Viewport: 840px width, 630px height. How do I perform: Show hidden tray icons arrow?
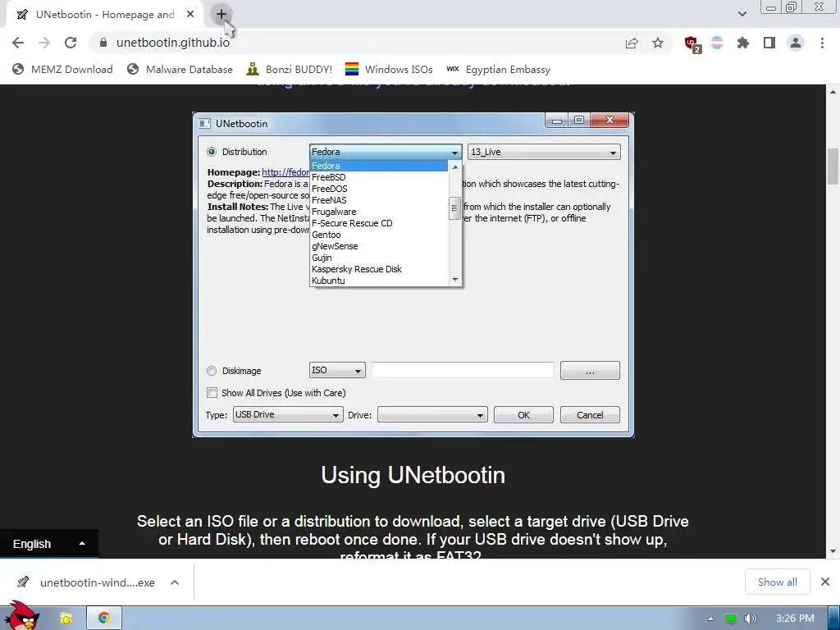[710, 619]
